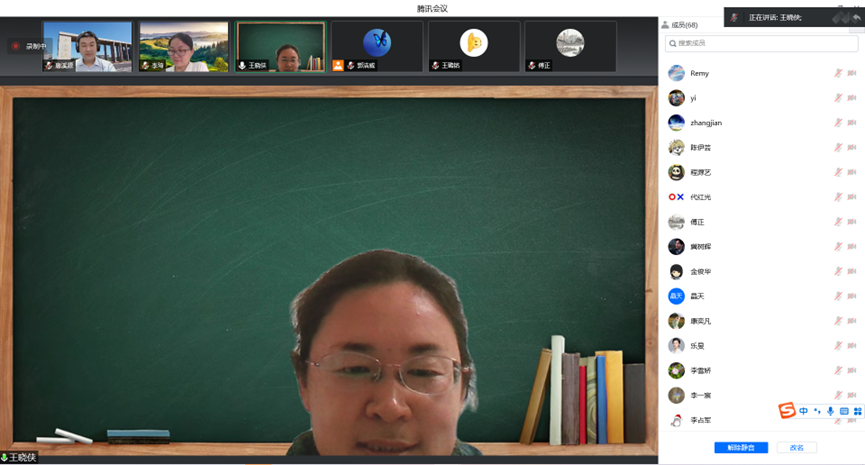
Task: Click the Sogou toolbar grid toolbox icon
Action: pyautogui.click(x=857, y=411)
